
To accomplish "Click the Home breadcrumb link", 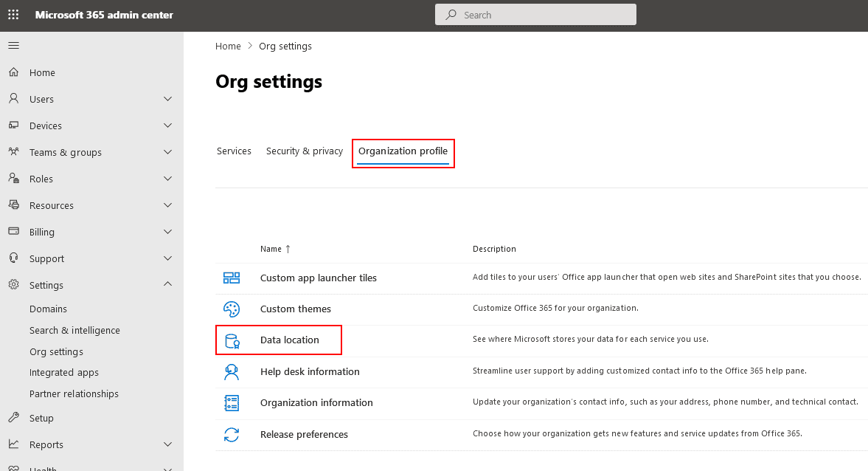I will [228, 47].
